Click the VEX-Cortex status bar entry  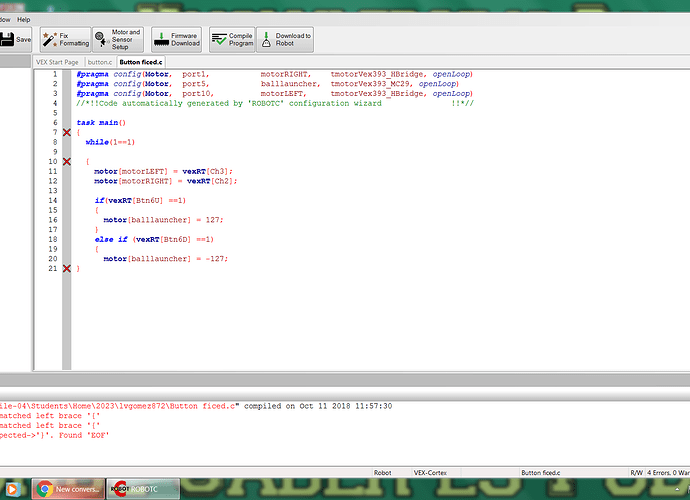[430, 473]
